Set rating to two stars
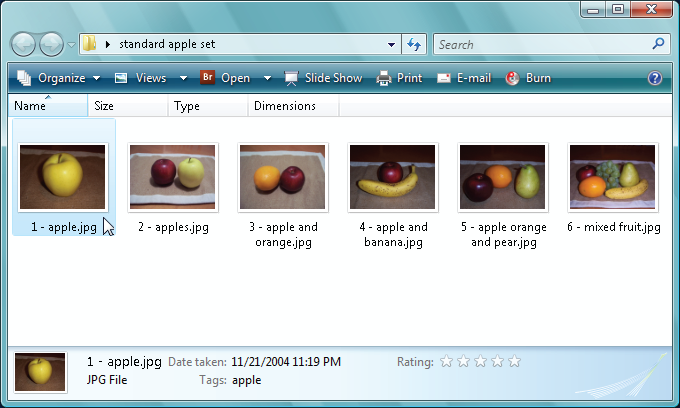This screenshot has width=680, height=408. (463, 361)
